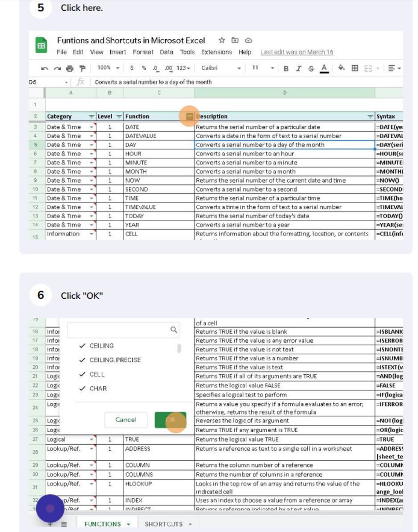Open 'Last edit was on March 16' history link
Screen dimensions: 418x532
point(296,52)
